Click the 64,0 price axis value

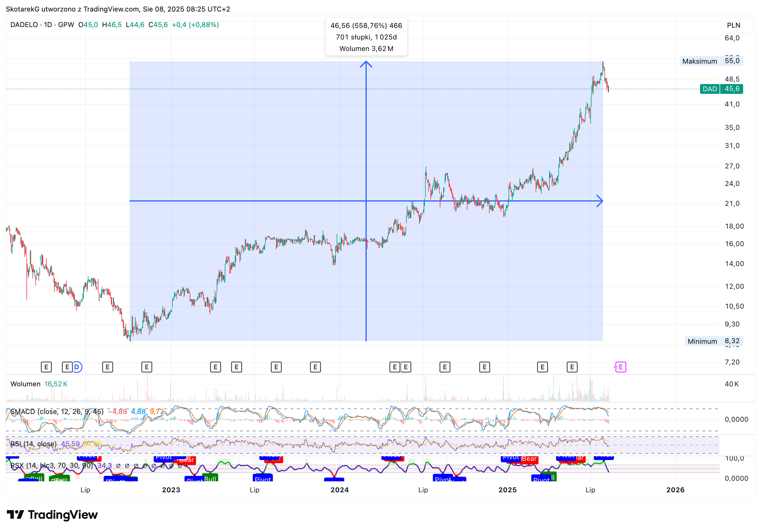732,38
